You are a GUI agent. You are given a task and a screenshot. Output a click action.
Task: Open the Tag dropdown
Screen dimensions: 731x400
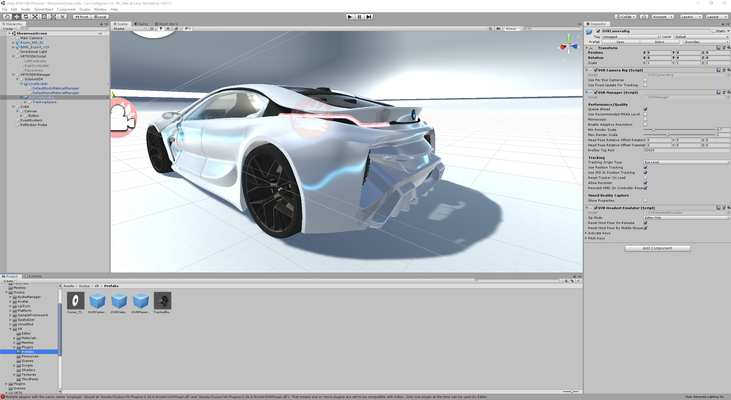pos(631,36)
